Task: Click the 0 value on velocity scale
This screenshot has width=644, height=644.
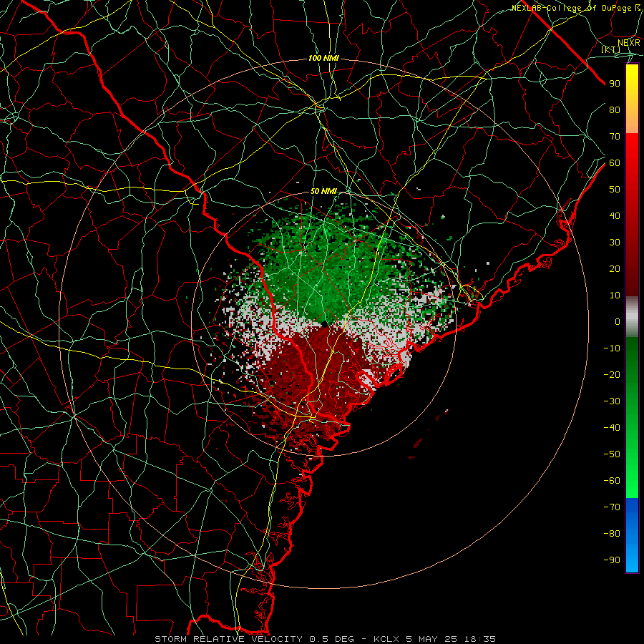Action: (x=618, y=321)
